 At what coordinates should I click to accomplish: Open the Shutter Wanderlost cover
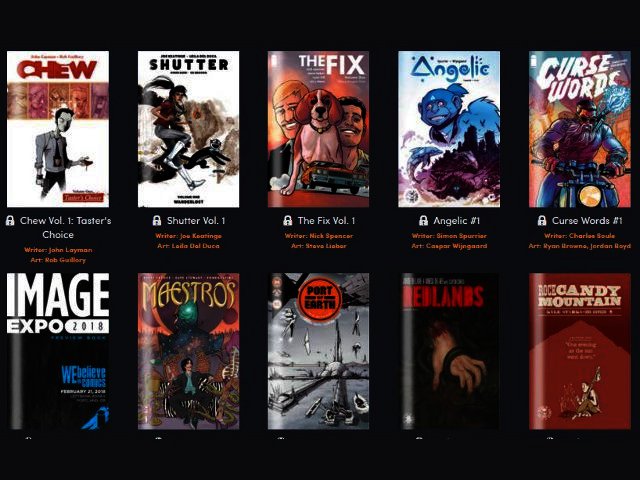tap(189, 129)
